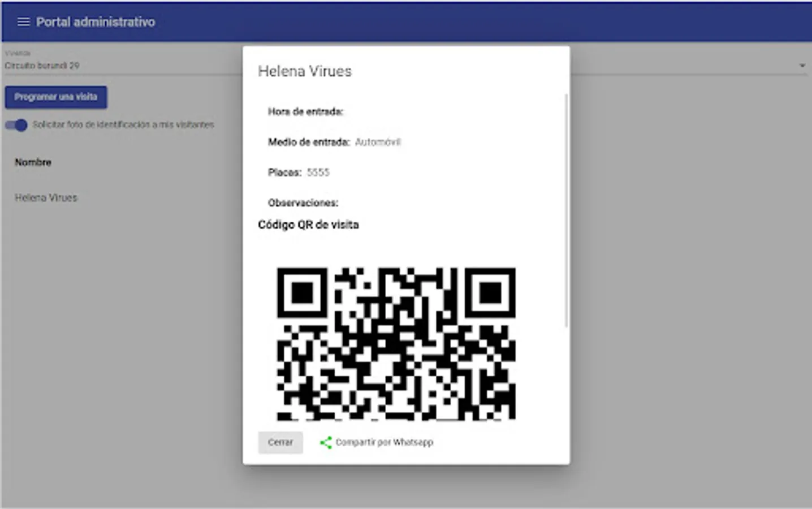Click the dialog's vertical scrollbar
Screen dimensions: 812x509
(566, 210)
